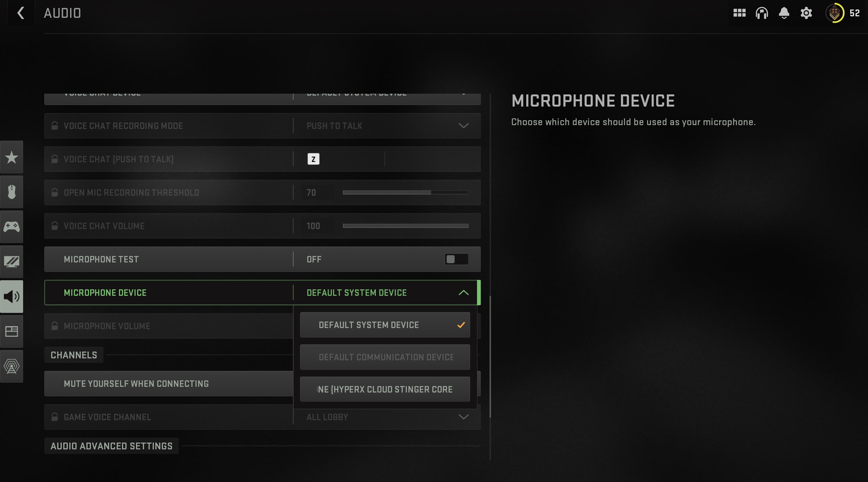The image size is (868, 482).
Task: Open the settings gear in top bar
Action: [806, 13]
